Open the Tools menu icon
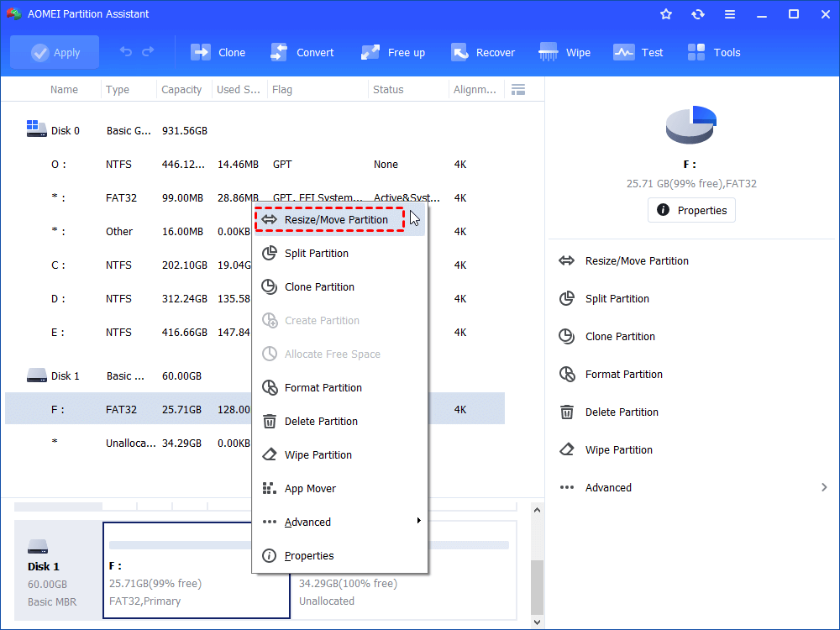The height and width of the screenshot is (630, 840). [x=713, y=52]
